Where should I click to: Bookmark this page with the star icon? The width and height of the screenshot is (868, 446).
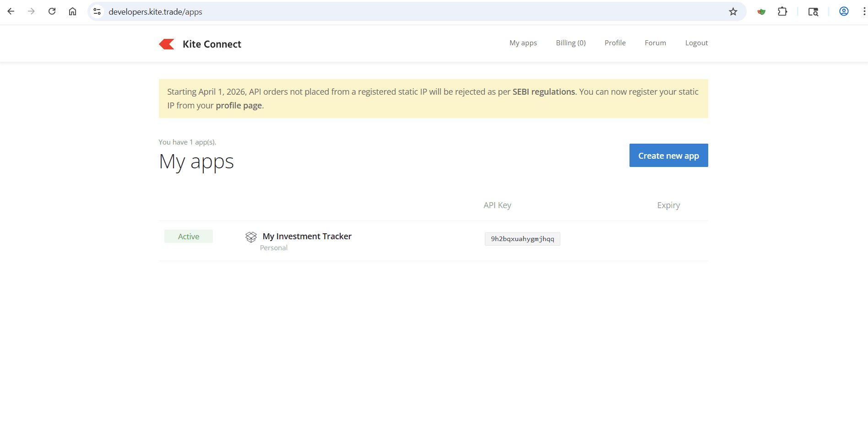tap(733, 12)
